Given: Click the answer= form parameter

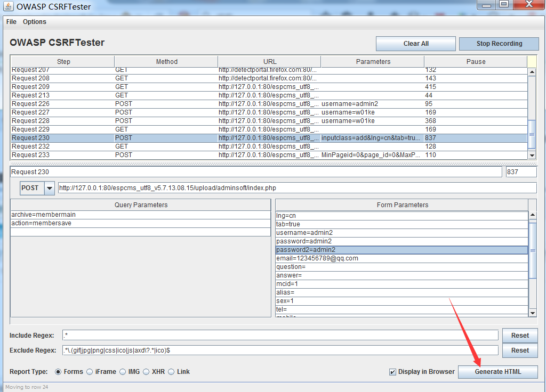Looking at the screenshot, I should pyautogui.click(x=402, y=275).
